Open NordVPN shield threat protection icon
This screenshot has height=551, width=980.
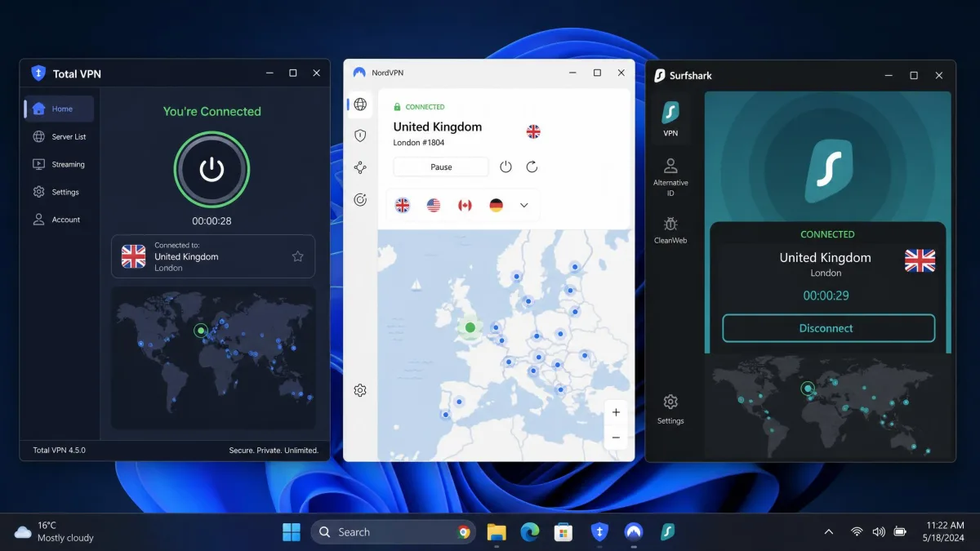pos(360,136)
